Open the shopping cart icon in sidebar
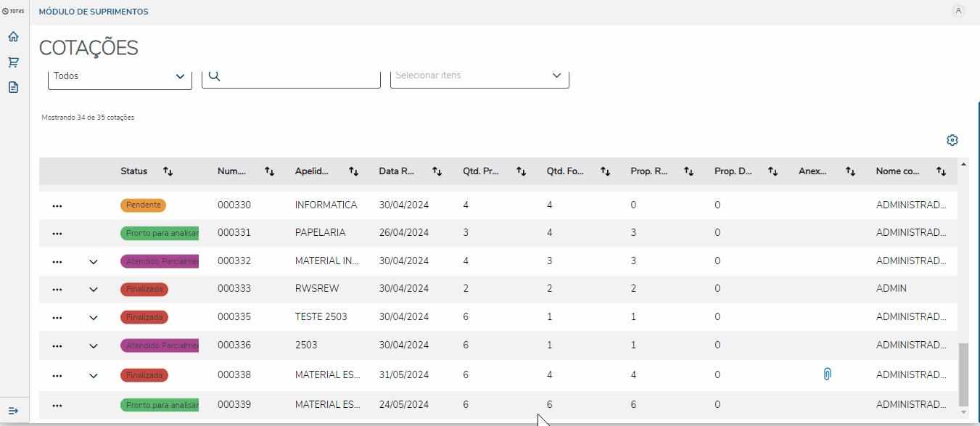 tap(13, 62)
